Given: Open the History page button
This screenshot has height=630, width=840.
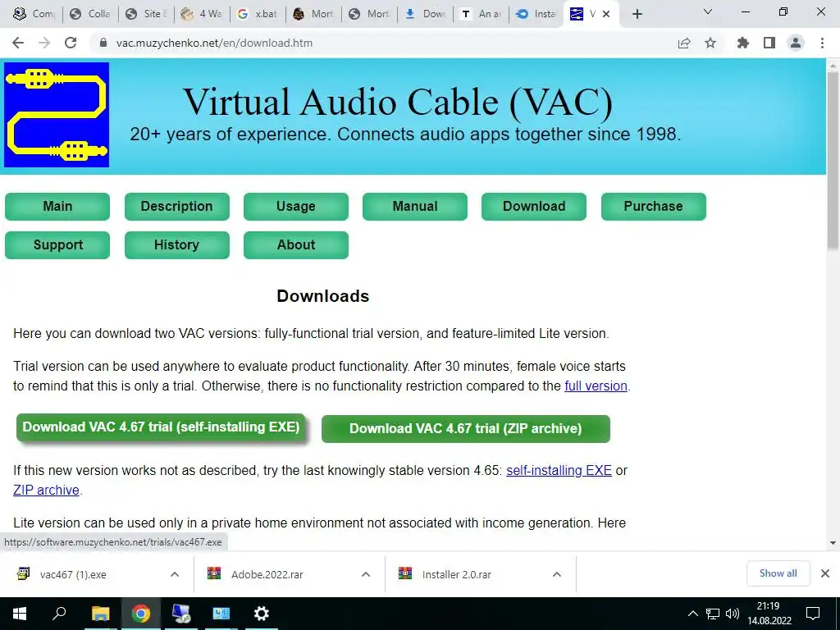Looking at the screenshot, I should click(177, 244).
